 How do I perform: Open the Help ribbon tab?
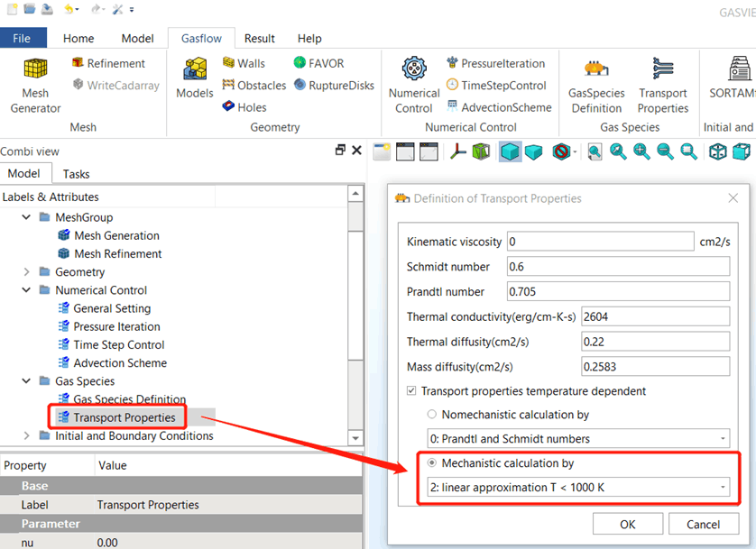[x=309, y=38]
